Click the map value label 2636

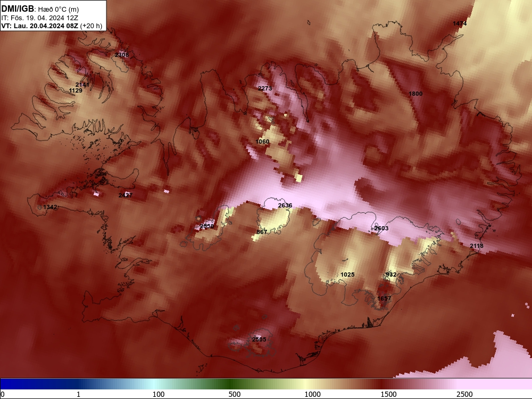pos(285,205)
